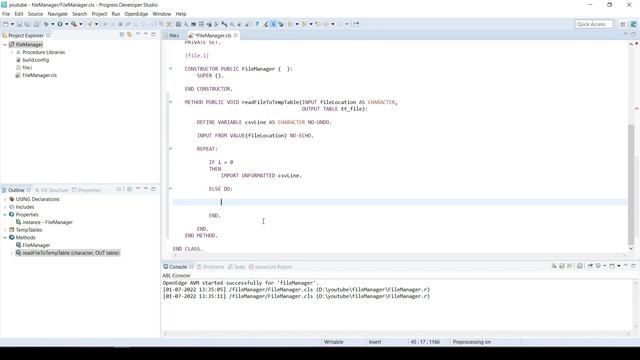640x360 pixels.
Task: Maximize the Console panel
Action: pyautogui.click(x=633, y=266)
